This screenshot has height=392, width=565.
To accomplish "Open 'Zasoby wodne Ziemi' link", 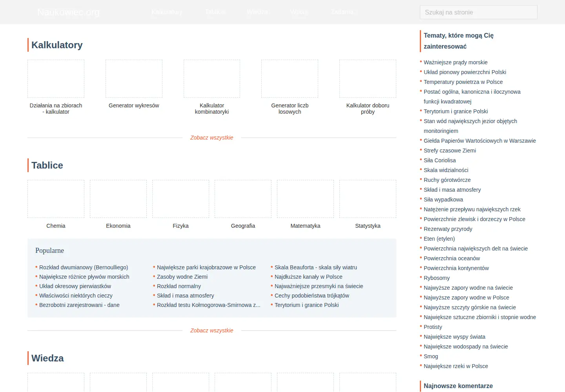I will [182, 277].
